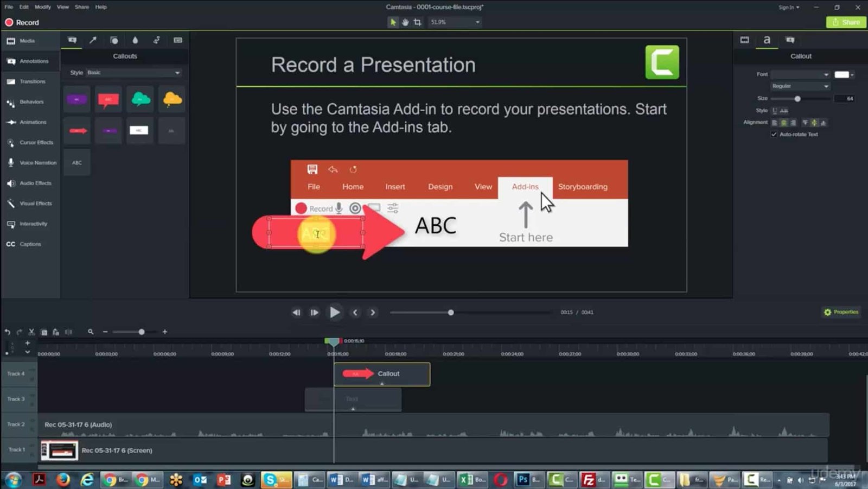Select the Crop tool on canvas toolbar
The image size is (868, 489).
417,22
